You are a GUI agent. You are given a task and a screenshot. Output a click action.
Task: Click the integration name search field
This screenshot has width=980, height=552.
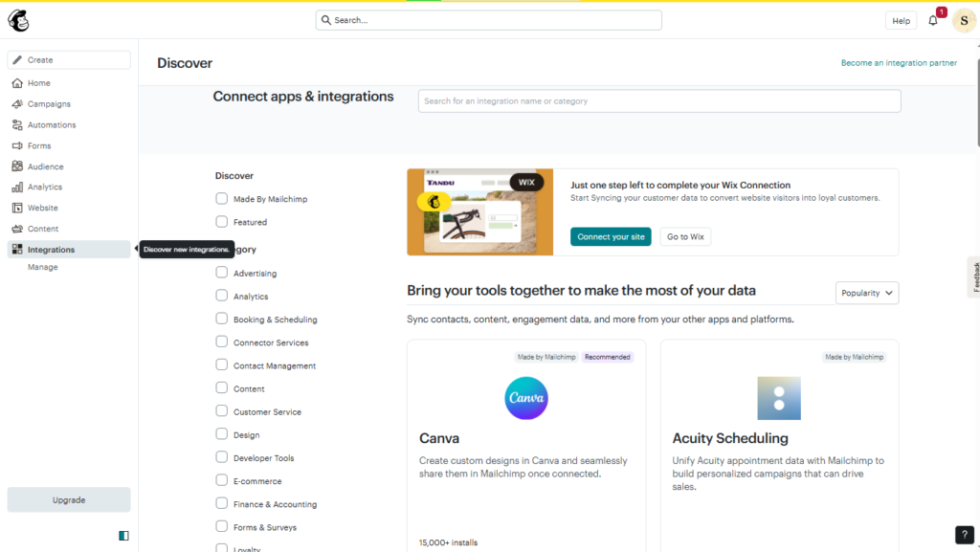point(659,101)
